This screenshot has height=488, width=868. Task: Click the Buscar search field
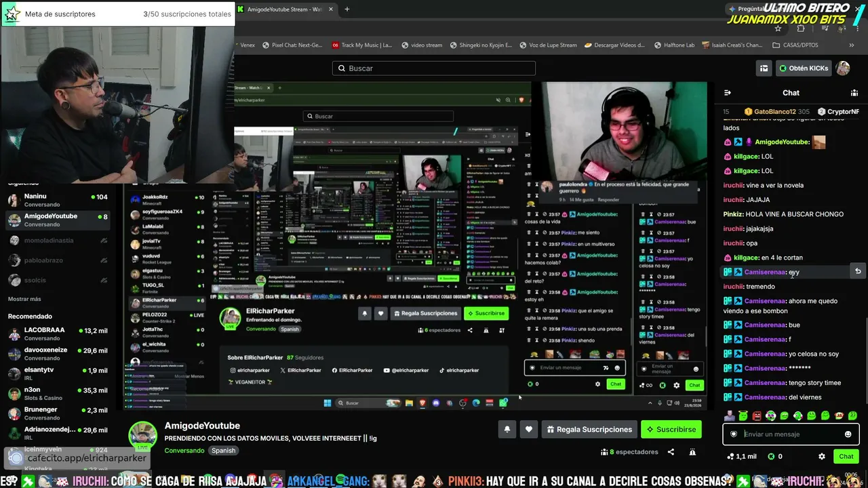tap(434, 68)
